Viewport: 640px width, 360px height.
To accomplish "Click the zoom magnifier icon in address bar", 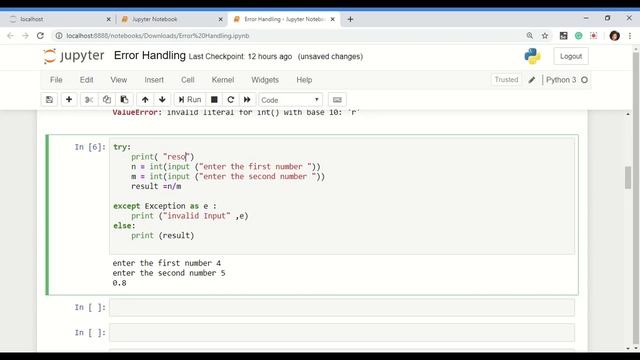I will tap(530, 36).
